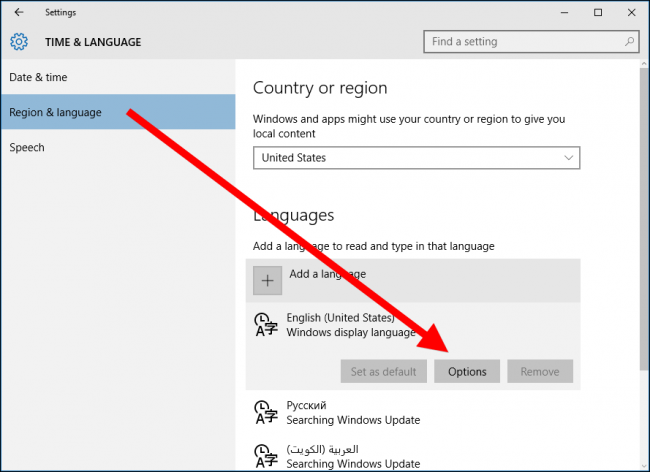Click the vertical scrollbar thumb
The image size is (650, 472).
pos(643,219)
